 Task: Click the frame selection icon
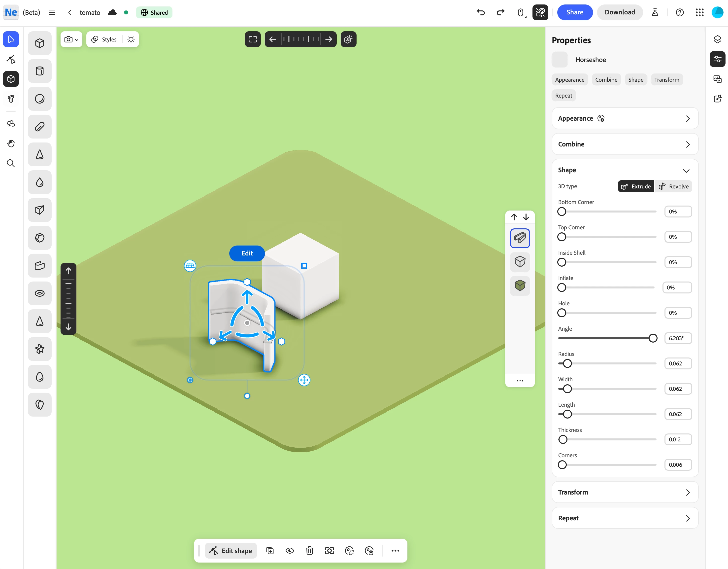point(252,39)
